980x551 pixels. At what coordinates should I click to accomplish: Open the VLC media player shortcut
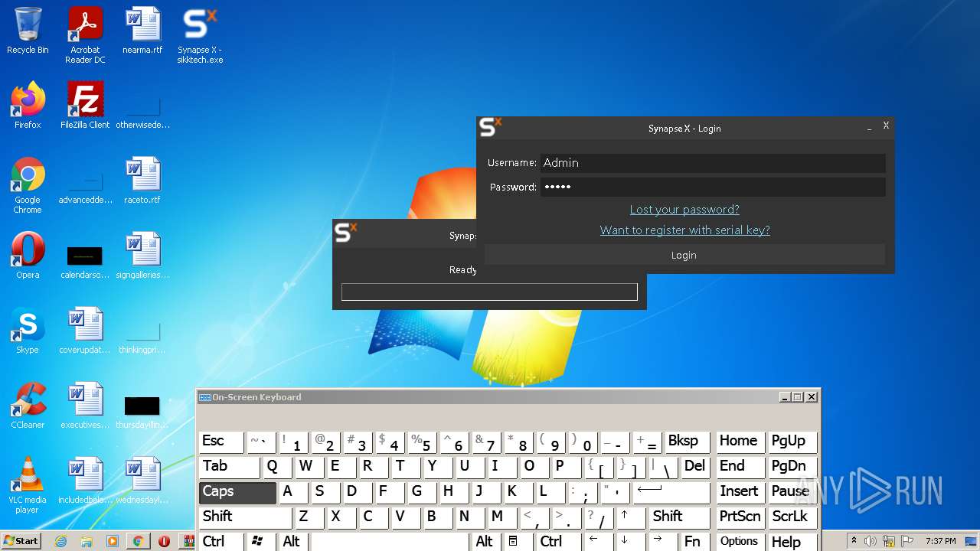28,485
